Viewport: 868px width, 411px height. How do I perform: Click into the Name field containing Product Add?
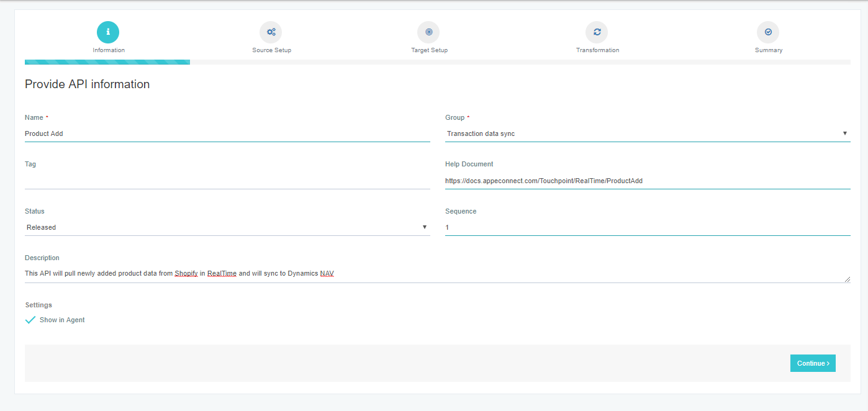(x=227, y=133)
